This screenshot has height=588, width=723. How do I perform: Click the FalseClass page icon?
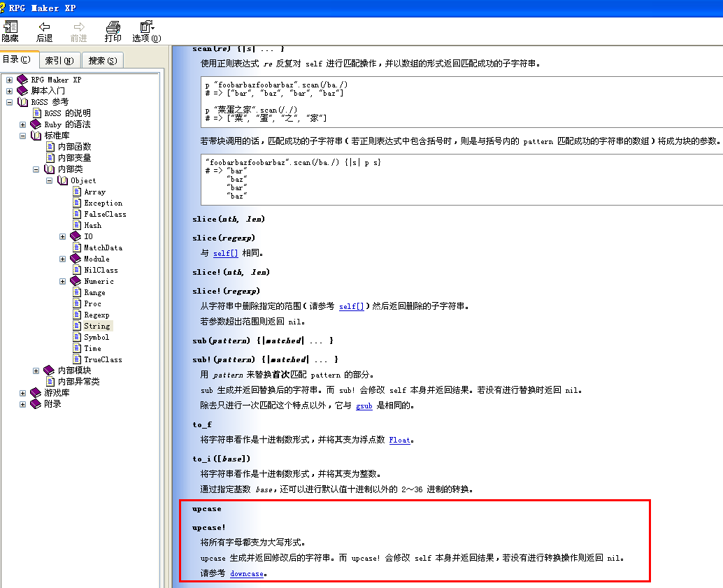77,214
